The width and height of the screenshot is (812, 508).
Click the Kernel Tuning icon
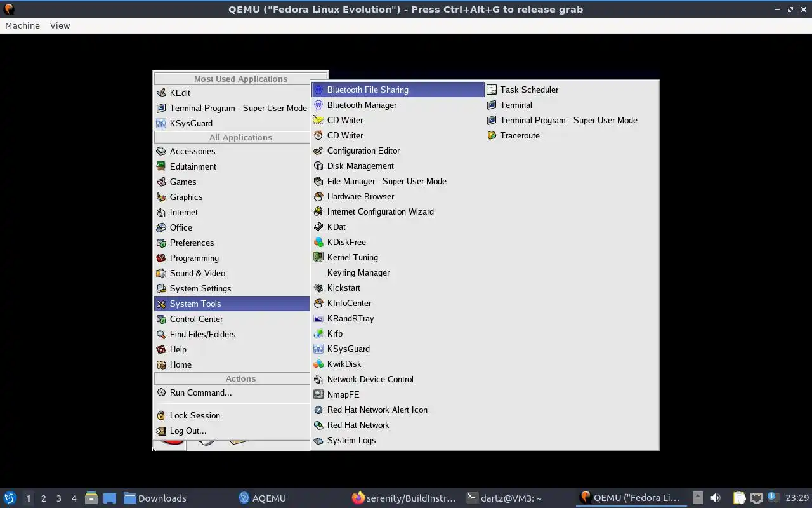[x=318, y=257]
